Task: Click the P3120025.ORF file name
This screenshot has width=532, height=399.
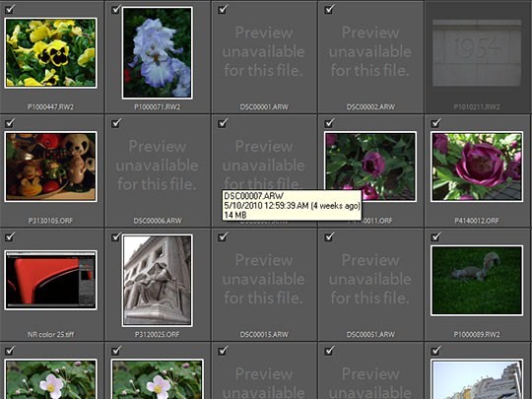Action: coord(158,334)
